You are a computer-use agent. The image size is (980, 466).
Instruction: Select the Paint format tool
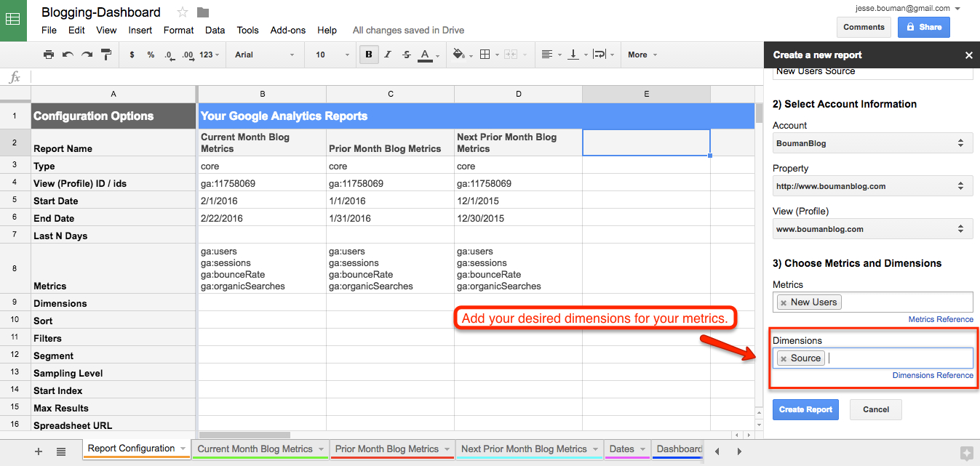[x=106, y=55]
